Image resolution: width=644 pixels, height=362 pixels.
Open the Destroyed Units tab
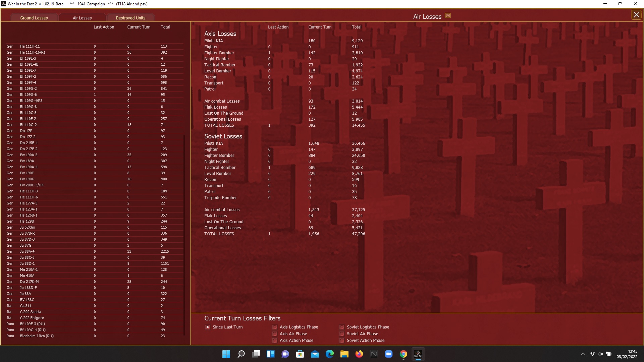coord(130,18)
